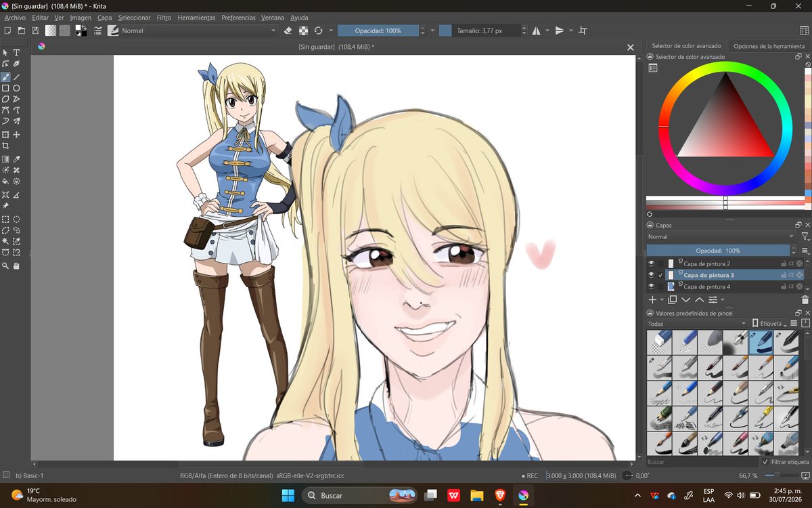The image size is (812, 508).
Task: Toggle horizontal mirror tool
Action: tap(536, 30)
